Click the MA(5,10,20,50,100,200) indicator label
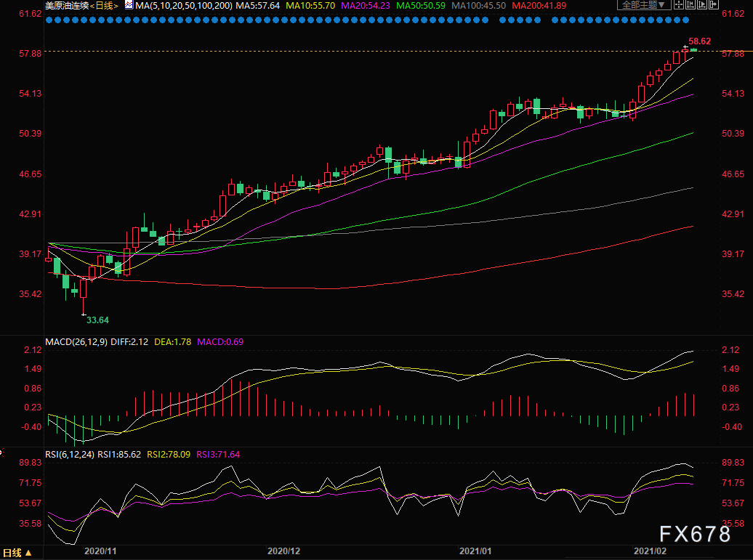 (x=184, y=6)
